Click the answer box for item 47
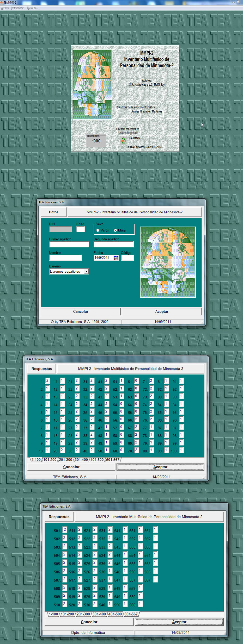 click(x=107, y=427)
